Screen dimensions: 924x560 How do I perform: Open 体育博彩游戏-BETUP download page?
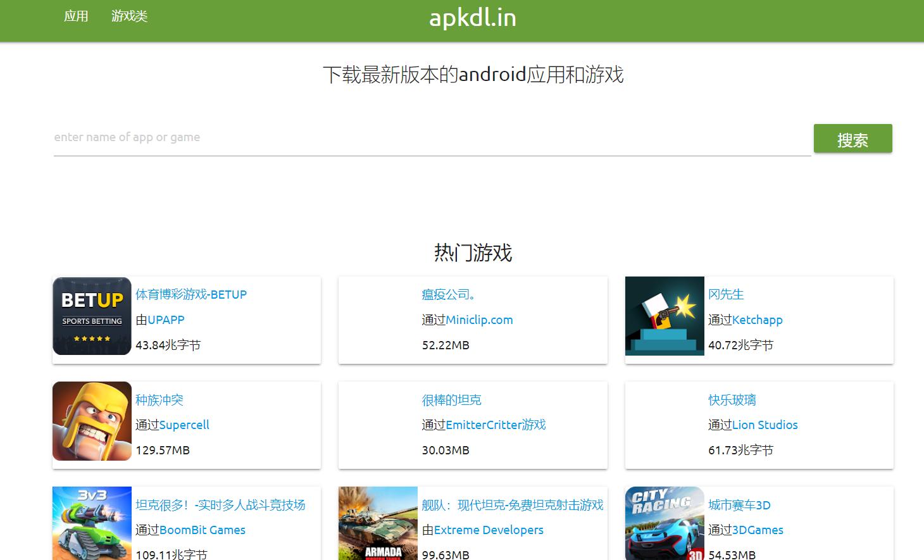click(190, 294)
